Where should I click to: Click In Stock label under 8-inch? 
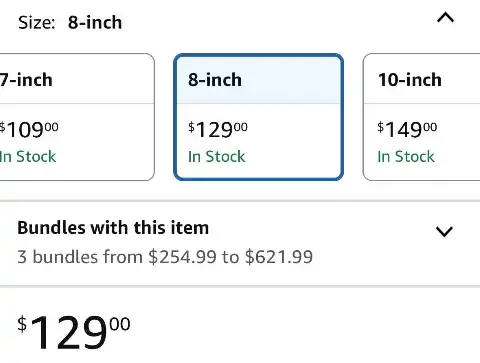pyautogui.click(x=217, y=157)
